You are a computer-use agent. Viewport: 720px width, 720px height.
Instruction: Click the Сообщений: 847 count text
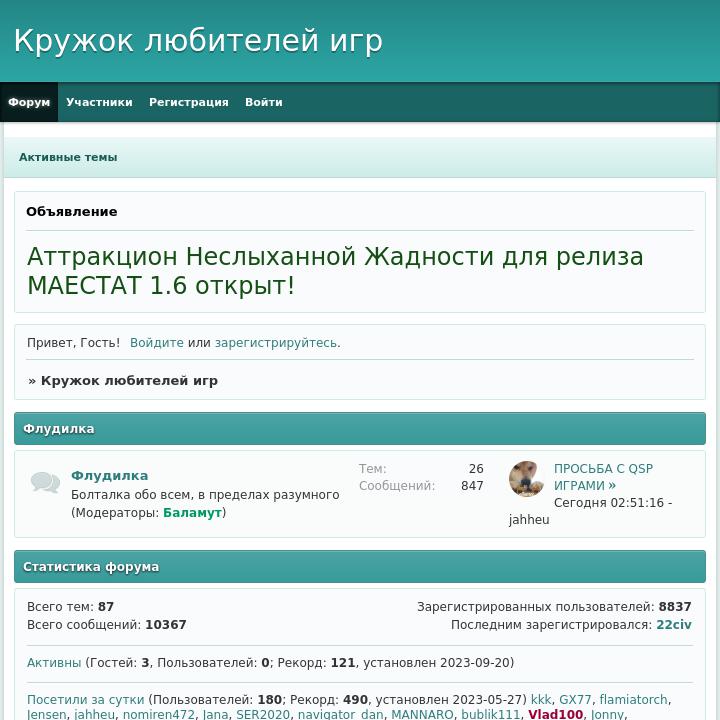point(421,485)
